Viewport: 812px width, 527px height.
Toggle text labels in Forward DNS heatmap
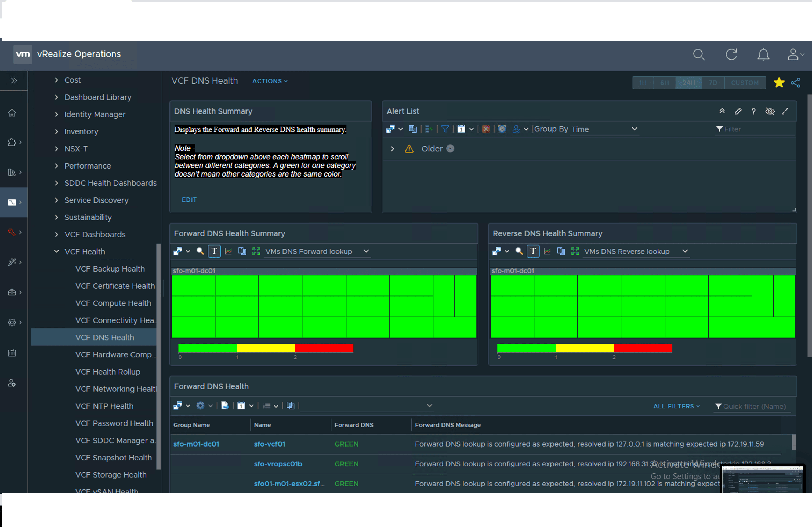tap(214, 252)
